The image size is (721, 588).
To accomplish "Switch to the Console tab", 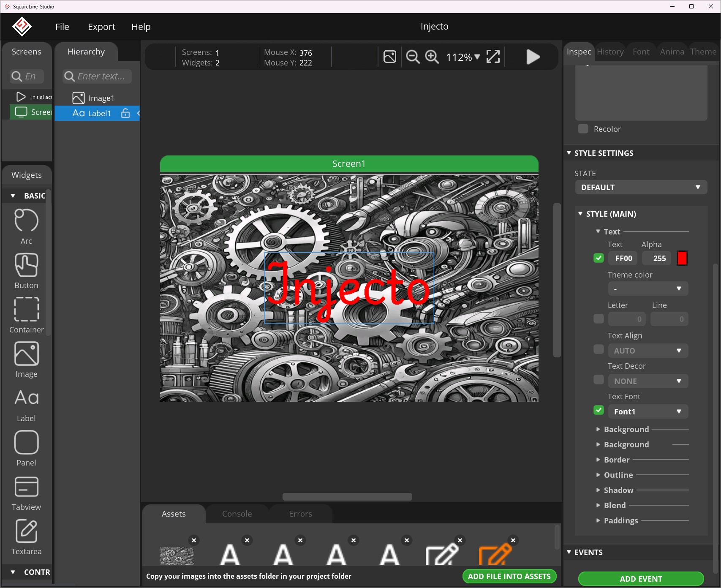I will pos(237,514).
